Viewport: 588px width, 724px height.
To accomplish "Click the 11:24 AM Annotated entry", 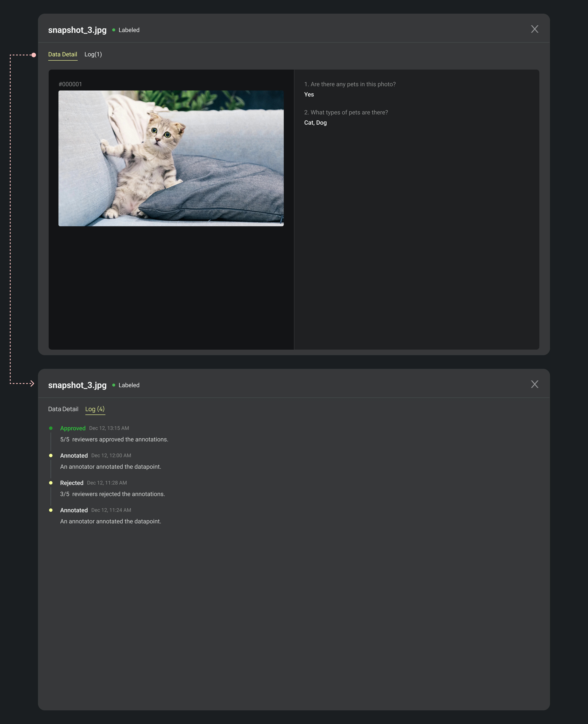I will pyautogui.click(x=74, y=510).
